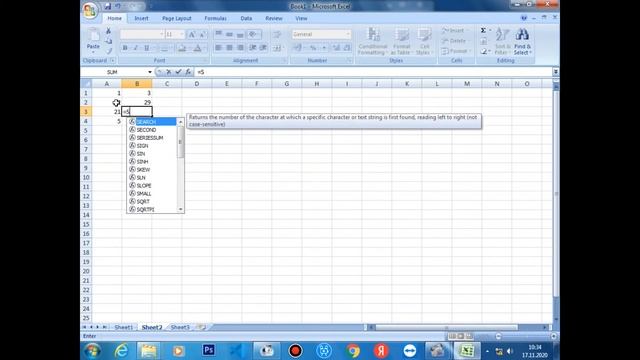640x360 pixels.
Task: Switch to the Review ribbon tab
Action: tap(273, 18)
